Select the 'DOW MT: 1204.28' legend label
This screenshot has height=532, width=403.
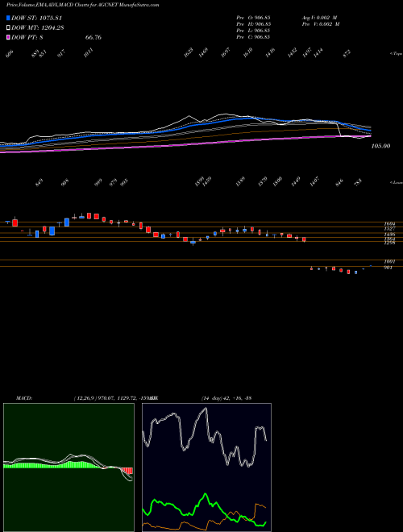point(38,28)
